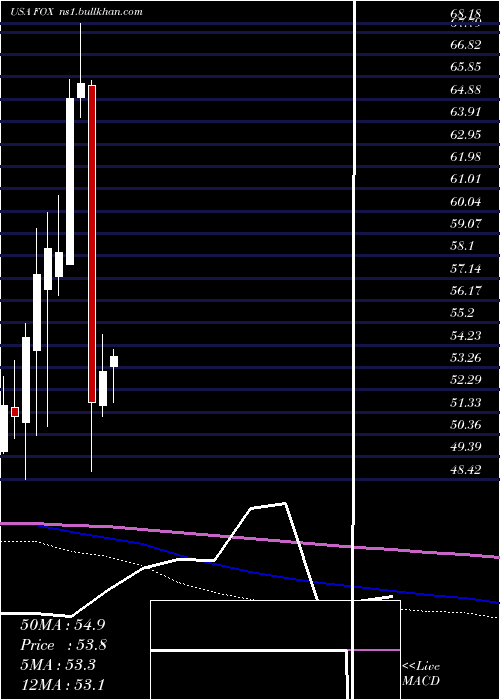This screenshot has height=700, width=500.
Task: Click the tallest white candlestick body
Action: (x=70, y=181)
